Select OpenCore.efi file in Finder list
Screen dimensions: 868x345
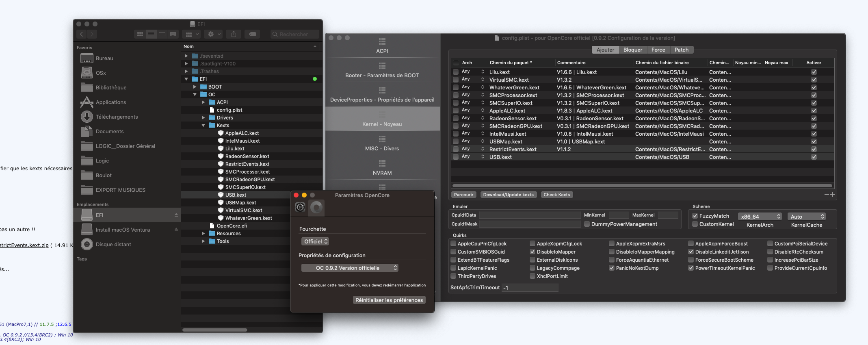(232, 226)
